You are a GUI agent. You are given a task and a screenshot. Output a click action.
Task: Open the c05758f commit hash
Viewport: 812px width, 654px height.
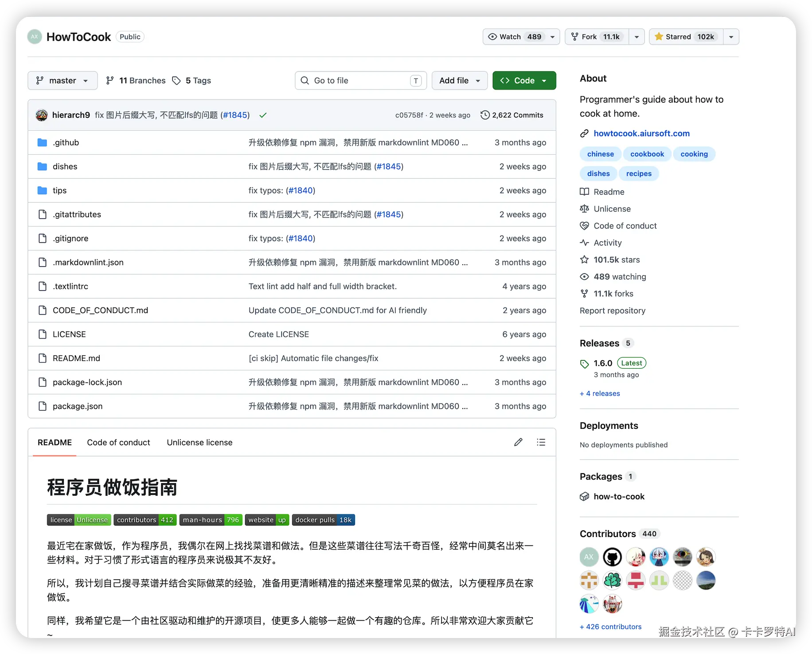tap(409, 115)
